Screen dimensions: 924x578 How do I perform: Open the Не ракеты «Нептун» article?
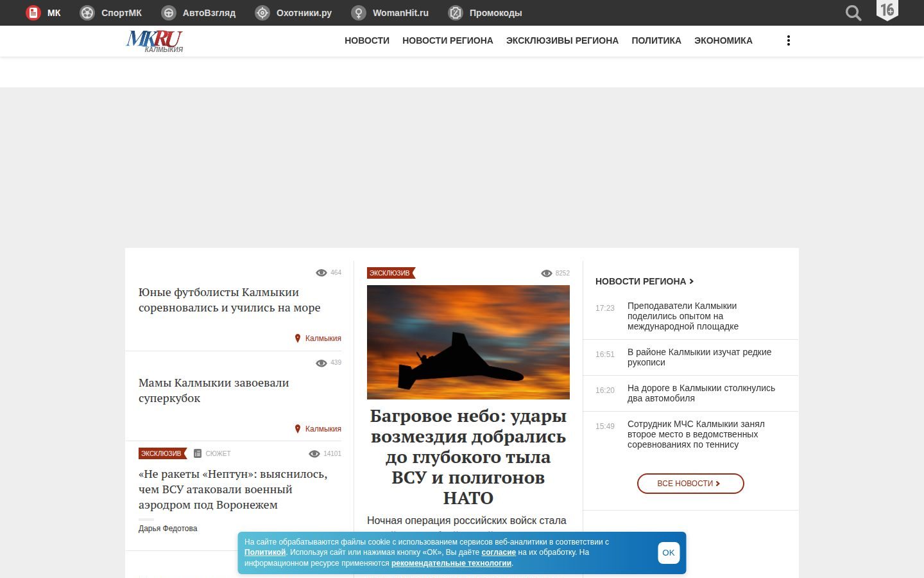click(x=233, y=489)
